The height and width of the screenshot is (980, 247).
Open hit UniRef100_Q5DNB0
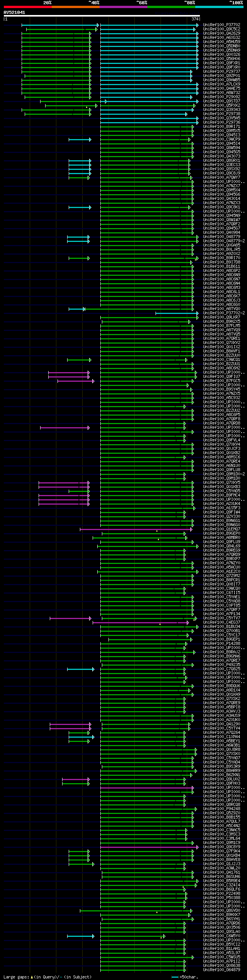click(x=222, y=46)
